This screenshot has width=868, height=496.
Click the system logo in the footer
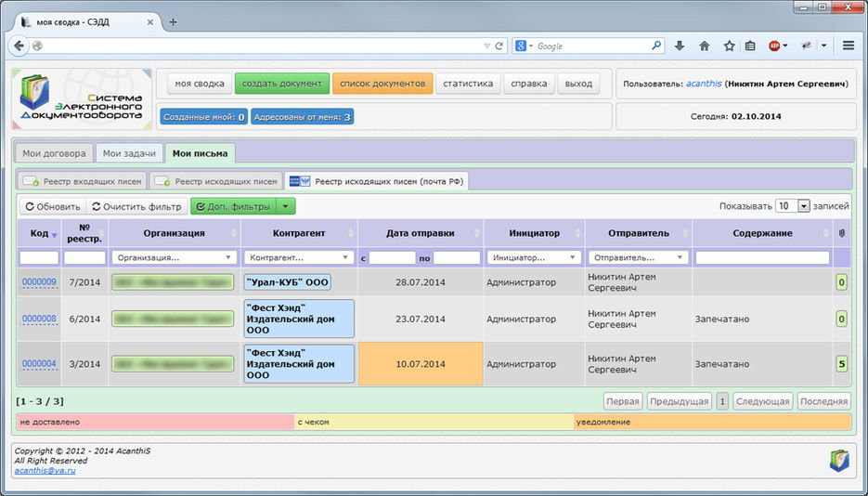(839, 460)
